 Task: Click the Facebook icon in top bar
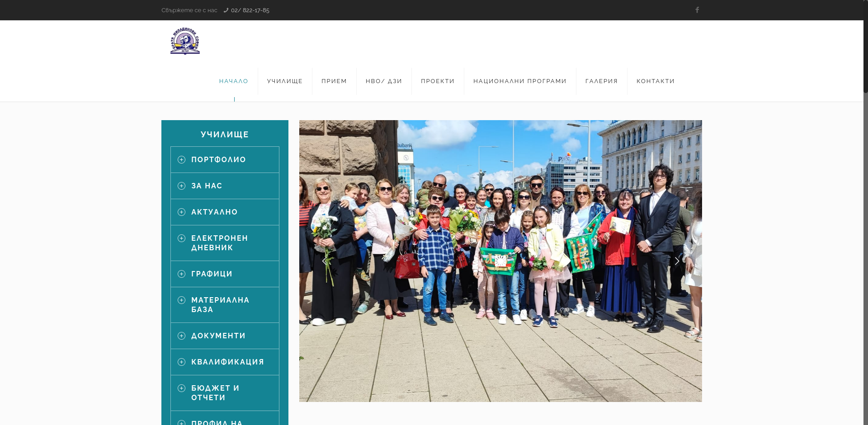697,10
